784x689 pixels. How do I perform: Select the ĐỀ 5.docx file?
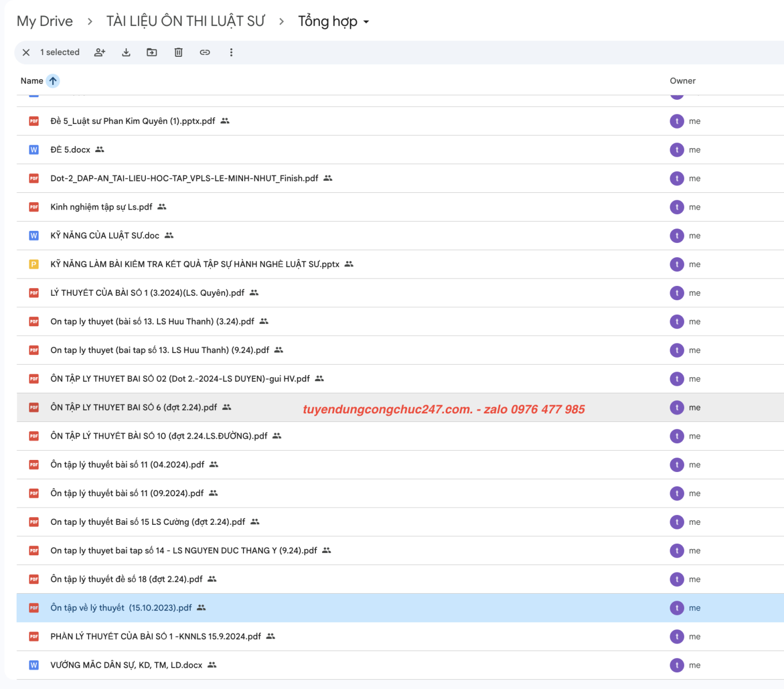[x=70, y=150]
